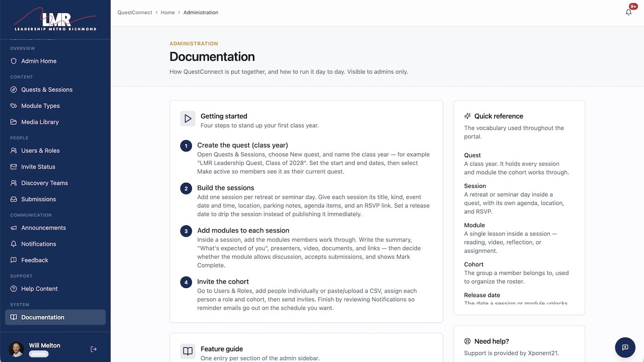The width and height of the screenshot is (644, 362).
Task: Click Will Melton's profile avatar
Action: point(16,349)
